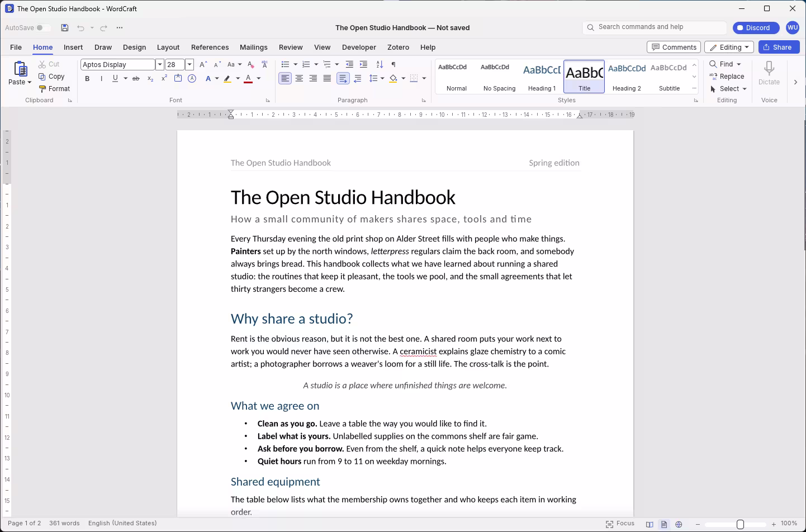Increase font size with grow button

(x=203, y=65)
